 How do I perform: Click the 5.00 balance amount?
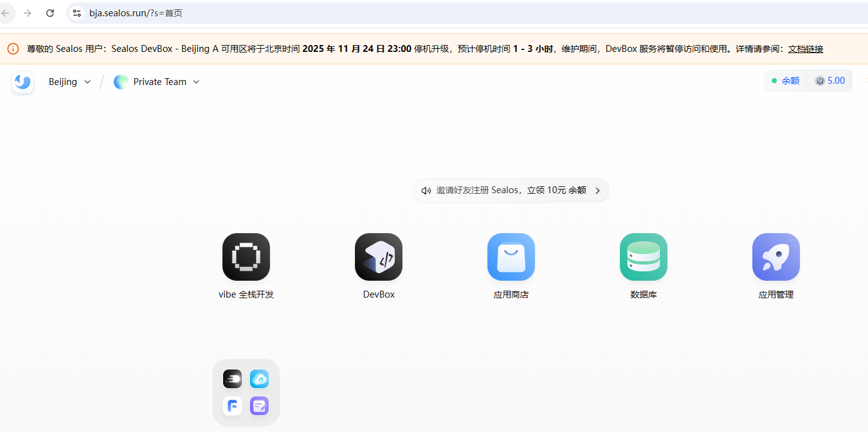coord(836,81)
